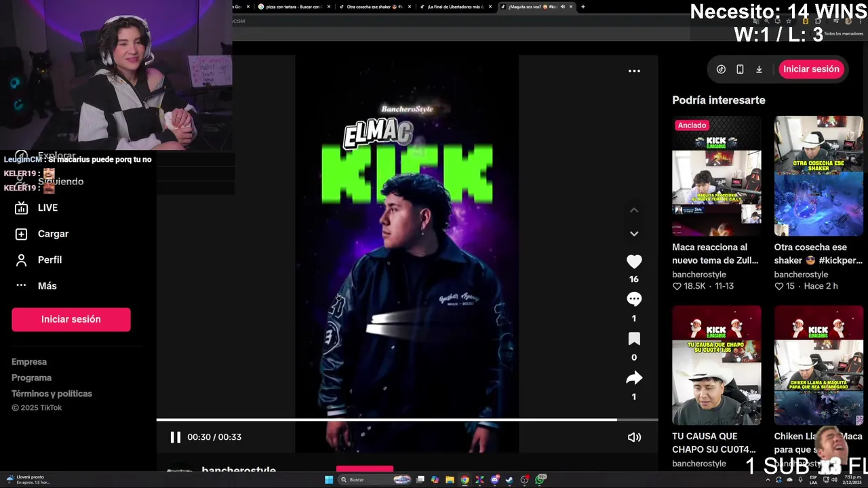Open Google Chrome from the taskbar
Viewport: 868px width, 488px height.
point(465,480)
